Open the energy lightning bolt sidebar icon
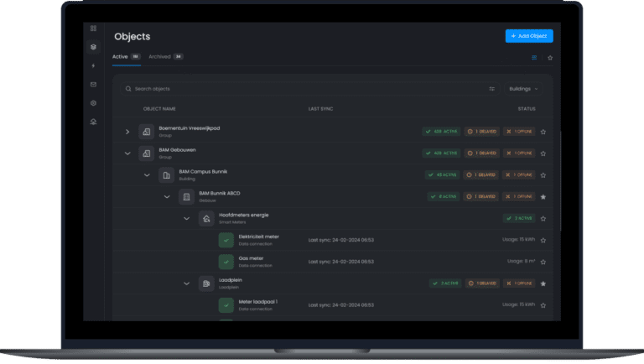The height and width of the screenshot is (364, 644). point(94,65)
